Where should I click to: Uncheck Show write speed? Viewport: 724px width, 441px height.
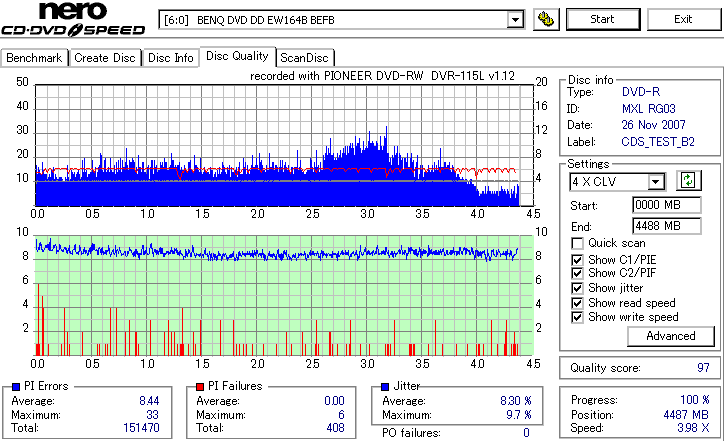(577, 317)
